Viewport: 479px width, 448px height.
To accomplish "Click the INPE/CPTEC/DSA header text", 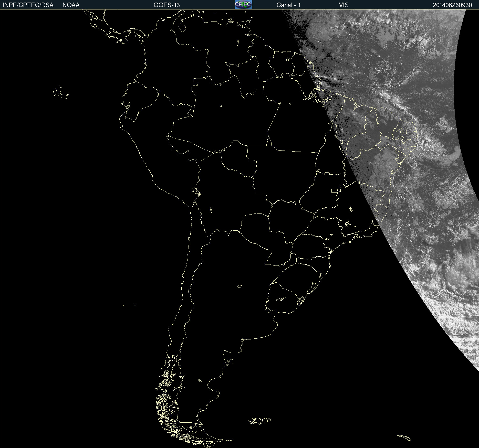I will click(x=28, y=5).
